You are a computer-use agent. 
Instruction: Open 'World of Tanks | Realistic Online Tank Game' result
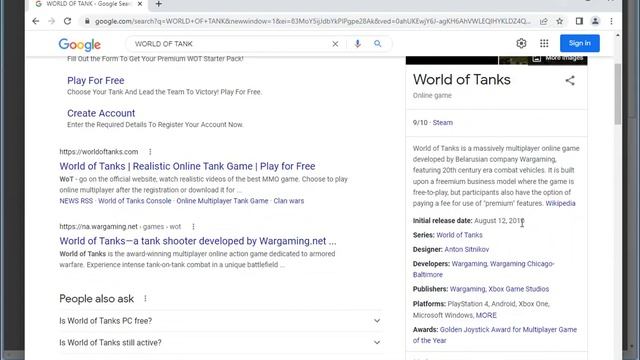point(187,166)
